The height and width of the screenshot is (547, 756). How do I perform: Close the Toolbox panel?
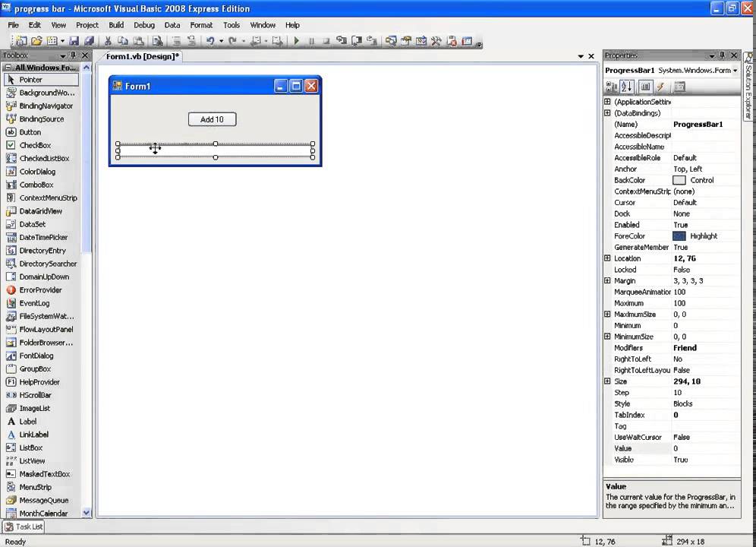coord(85,55)
